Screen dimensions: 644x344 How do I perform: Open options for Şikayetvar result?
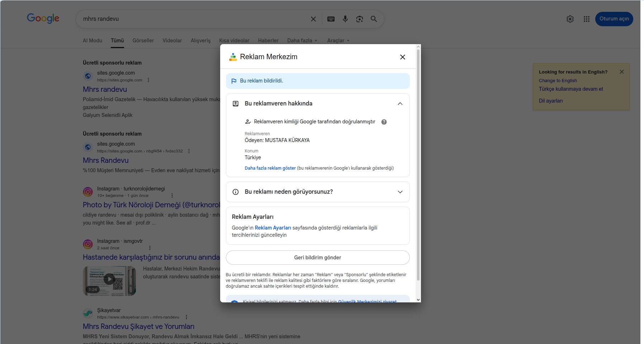[x=186, y=317]
